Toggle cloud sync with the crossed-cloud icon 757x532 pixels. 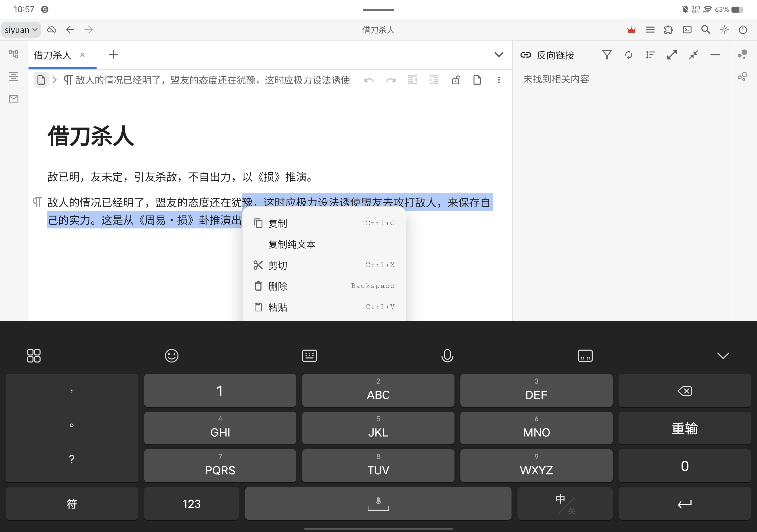pyautogui.click(x=52, y=29)
